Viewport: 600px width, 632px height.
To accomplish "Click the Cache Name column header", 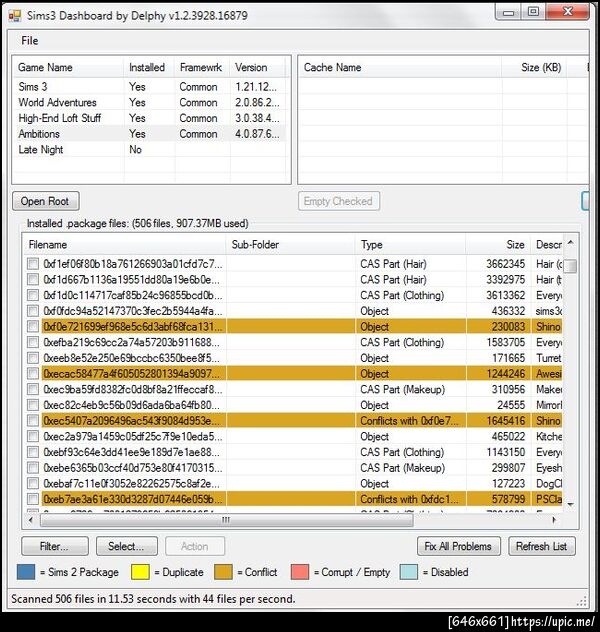I will [x=401, y=67].
